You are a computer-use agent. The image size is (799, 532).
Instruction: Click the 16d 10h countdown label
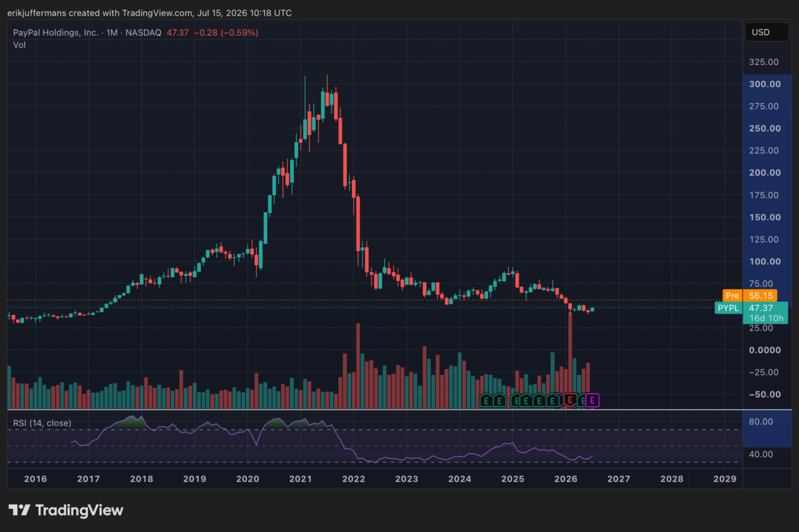(x=766, y=318)
